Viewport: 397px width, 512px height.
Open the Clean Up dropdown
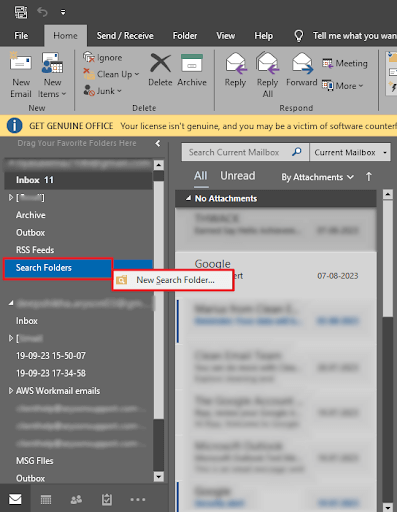point(111,74)
